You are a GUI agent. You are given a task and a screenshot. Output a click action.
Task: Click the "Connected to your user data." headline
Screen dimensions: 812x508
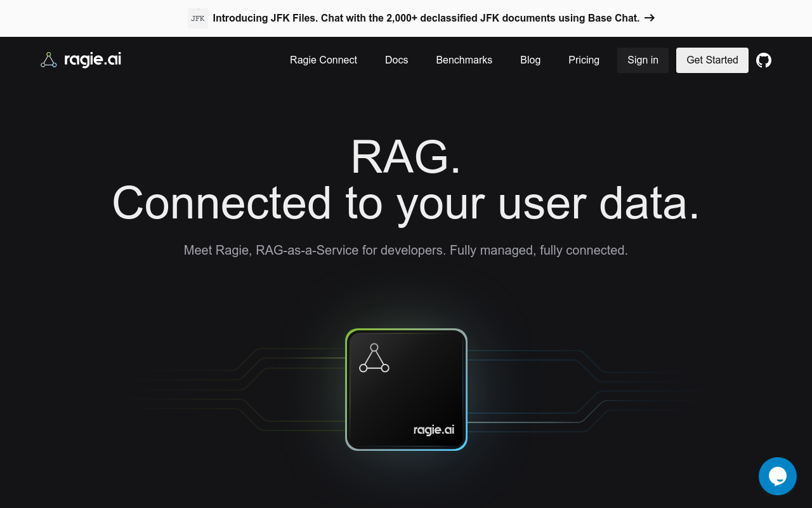tap(406, 203)
